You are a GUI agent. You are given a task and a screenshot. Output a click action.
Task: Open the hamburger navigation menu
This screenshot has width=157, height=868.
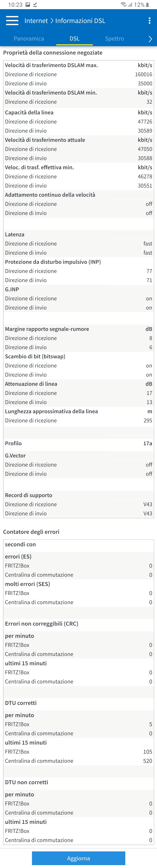[x=12, y=21]
